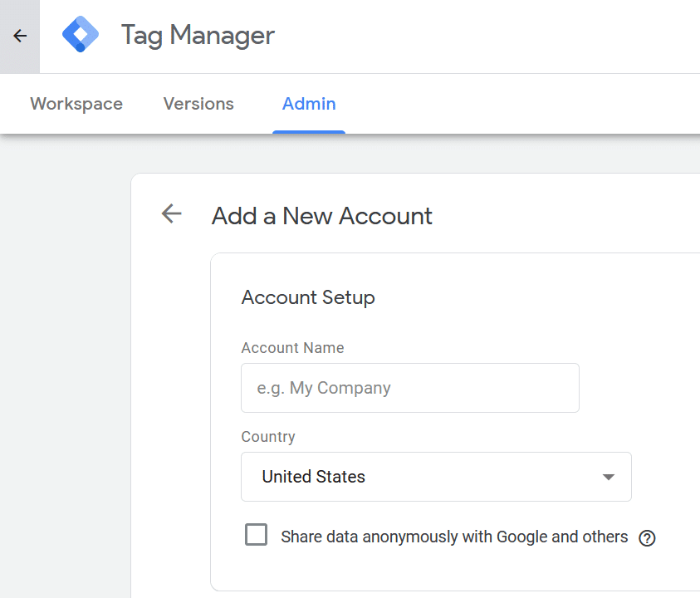
Task: Select the Admin tab
Action: (x=309, y=104)
